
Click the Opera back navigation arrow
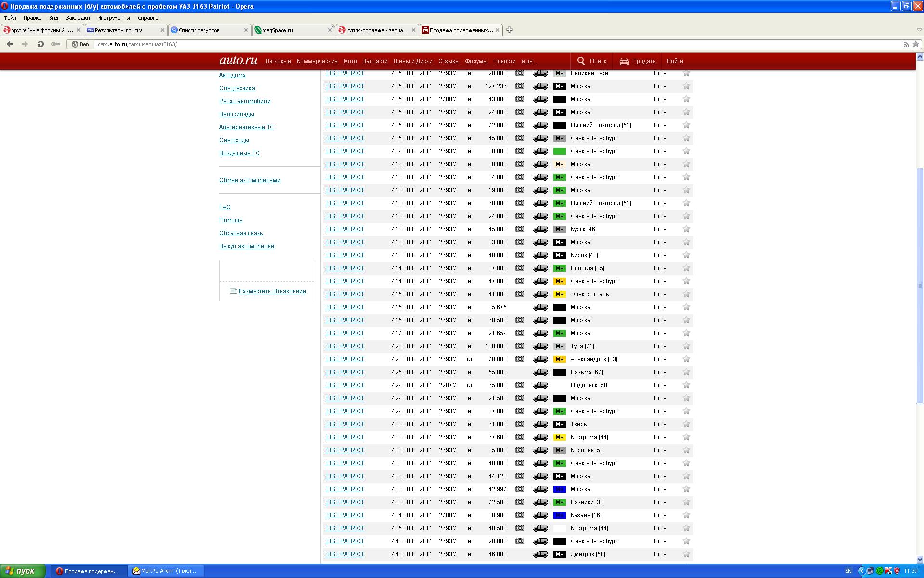tap(10, 44)
